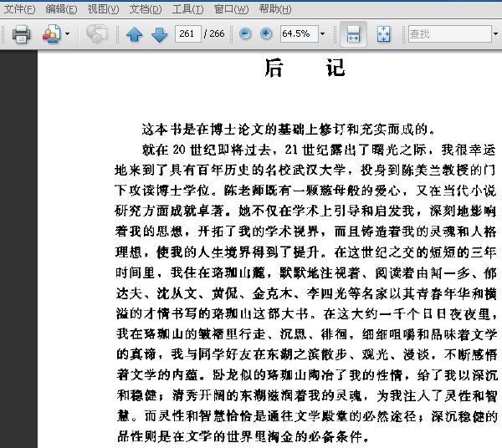Screen dimensions: 502x448
Task: Open the 视图(V) menu
Action: (x=103, y=9)
